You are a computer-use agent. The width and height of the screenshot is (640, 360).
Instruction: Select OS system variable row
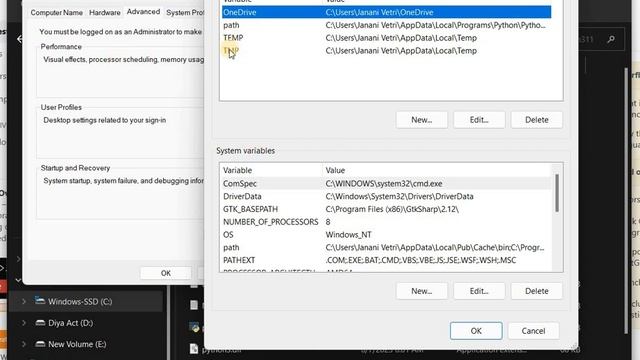pos(386,235)
